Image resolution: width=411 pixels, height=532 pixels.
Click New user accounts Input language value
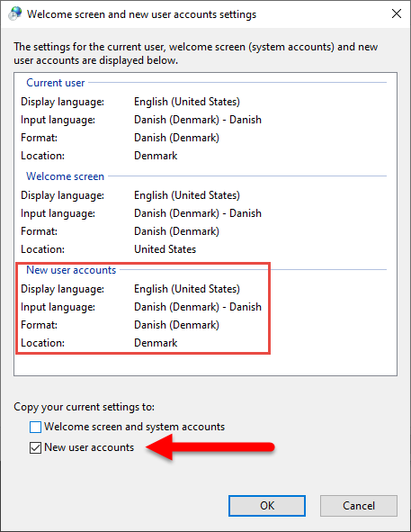(x=198, y=307)
